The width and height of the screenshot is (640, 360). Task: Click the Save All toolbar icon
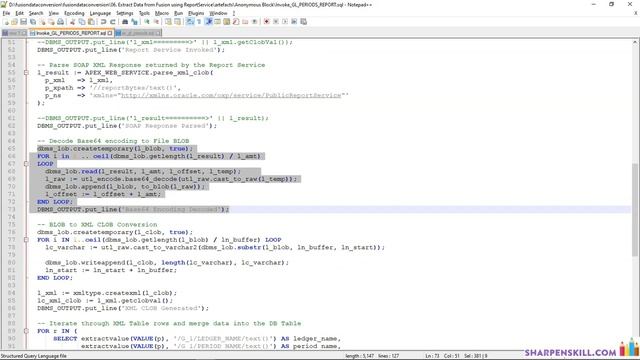pos(33,22)
